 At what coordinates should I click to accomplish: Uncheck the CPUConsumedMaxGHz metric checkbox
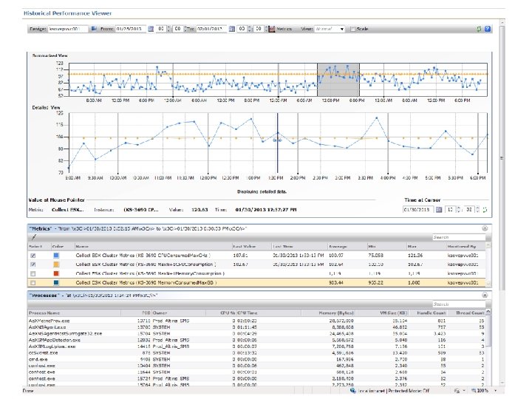pyautogui.click(x=32, y=255)
